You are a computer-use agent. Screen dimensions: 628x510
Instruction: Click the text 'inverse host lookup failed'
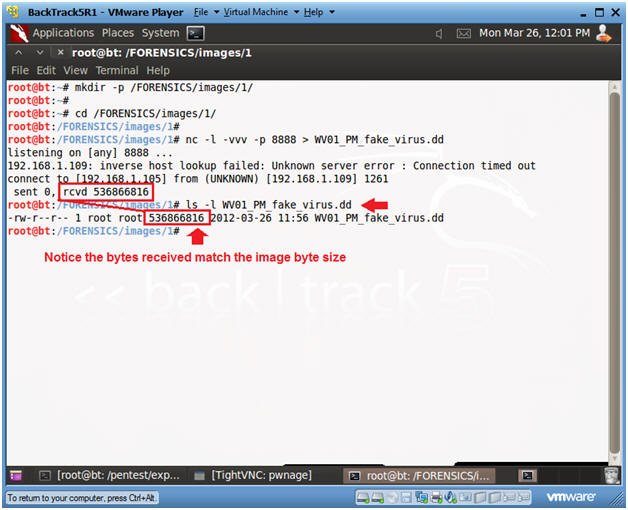point(179,165)
